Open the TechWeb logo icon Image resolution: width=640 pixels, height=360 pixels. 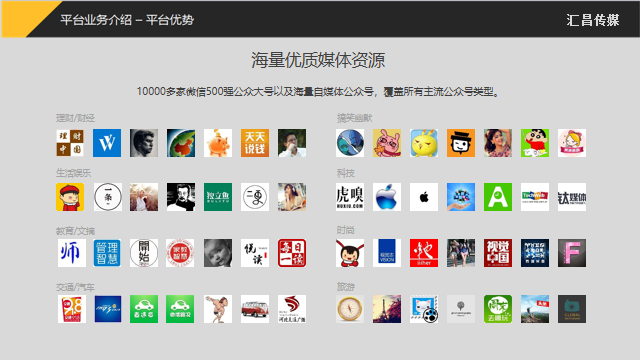535,197
